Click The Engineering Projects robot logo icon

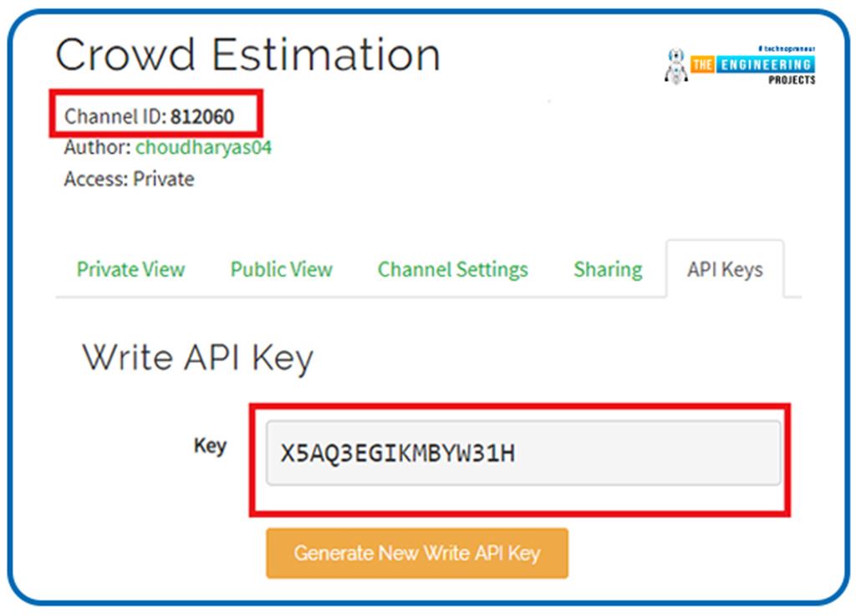[675, 67]
